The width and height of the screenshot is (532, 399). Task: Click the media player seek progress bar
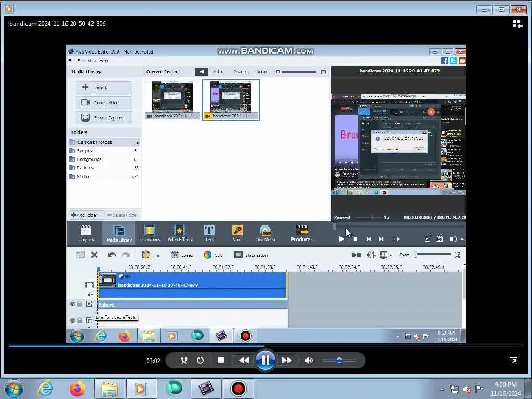266,345
